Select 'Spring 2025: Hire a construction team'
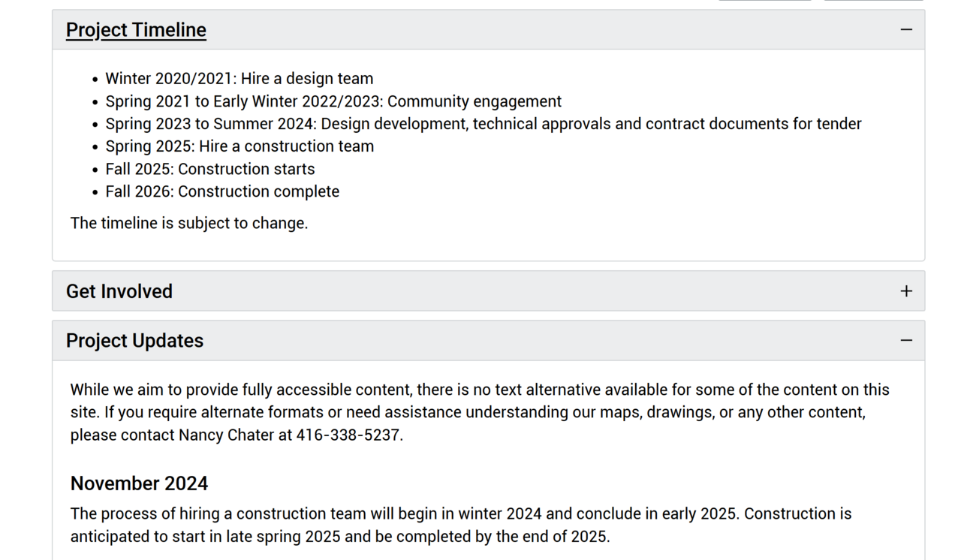Image resolution: width=961 pixels, height=560 pixels. pyautogui.click(x=239, y=146)
